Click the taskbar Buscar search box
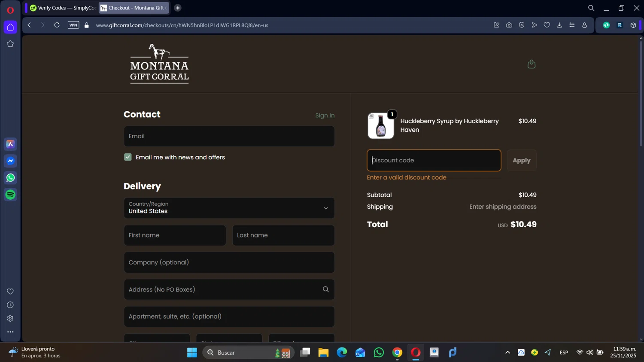 [x=248, y=353]
